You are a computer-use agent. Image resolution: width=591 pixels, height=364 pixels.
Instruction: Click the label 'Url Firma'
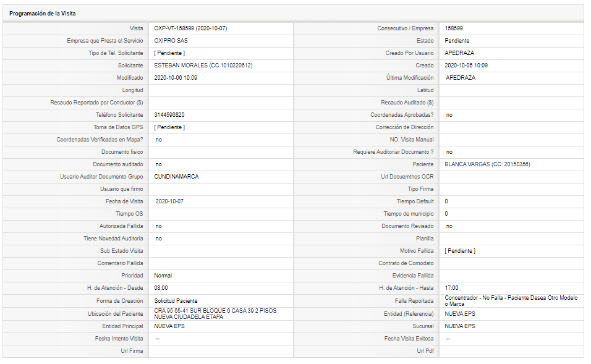pos(132,351)
